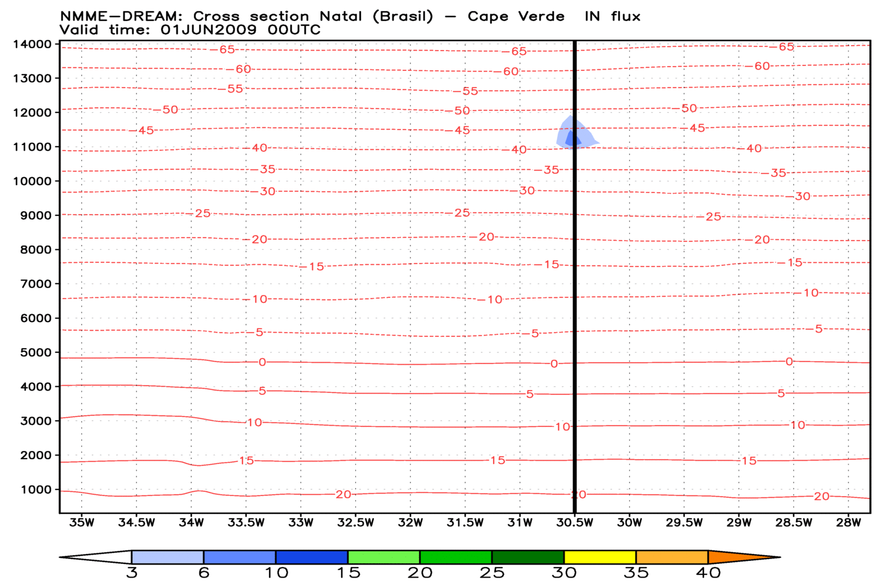This screenshot has width=883, height=588.
Task: Choose the dark green 25–30 legend swatch
Action: (528, 557)
